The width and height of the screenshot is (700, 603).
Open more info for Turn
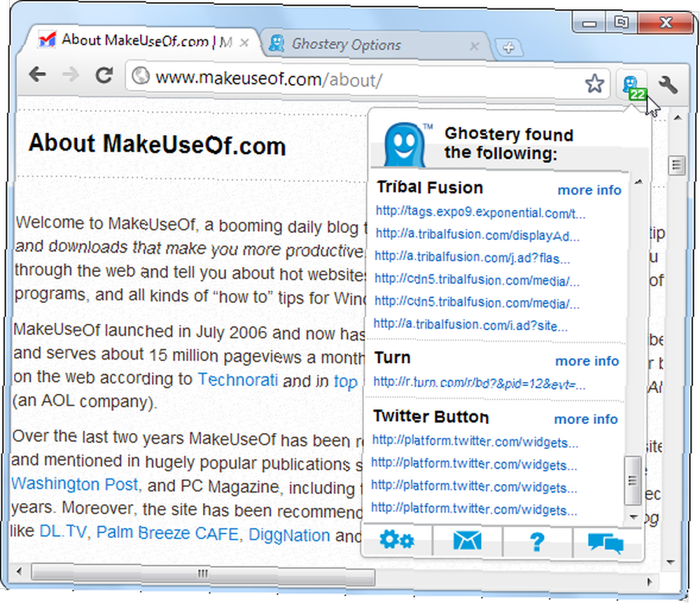(587, 361)
